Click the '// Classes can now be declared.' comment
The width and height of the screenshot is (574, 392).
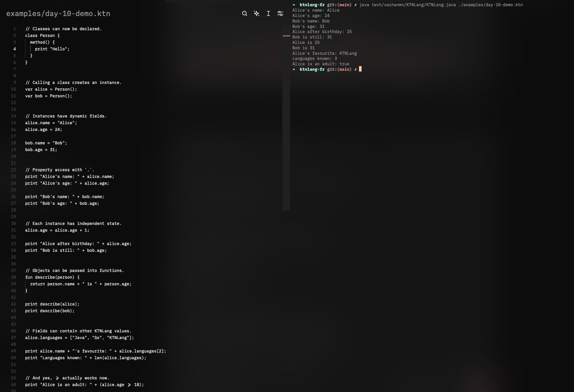(x=63, y=29)
